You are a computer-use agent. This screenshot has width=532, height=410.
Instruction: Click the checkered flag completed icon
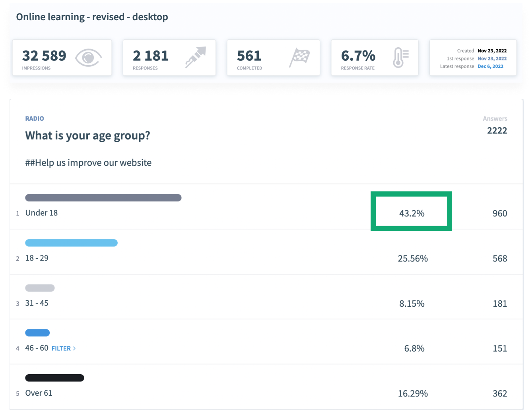299,58
